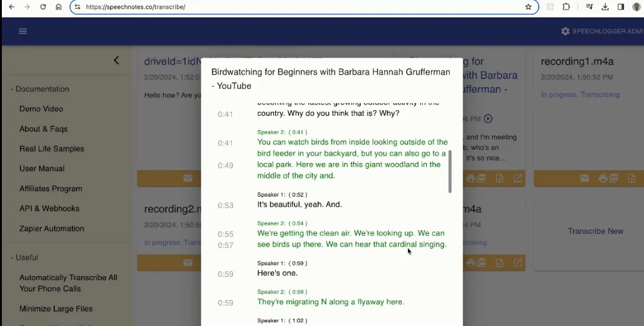Open the browser extensions puzzle icon
The image size is (644, 326).
click(566, 7)
